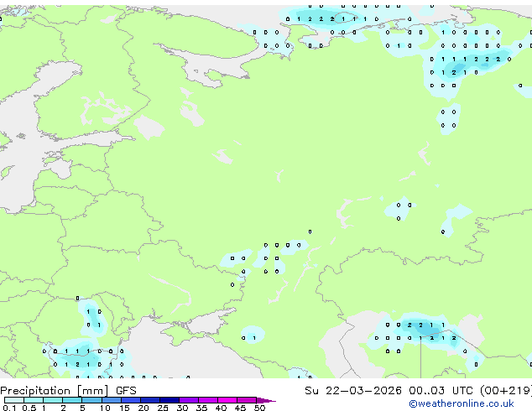Image resolution: width=532 pixels, height=411 pixels.
Task: Click the legend value label '10'
Action: click(x=105, y=408)
